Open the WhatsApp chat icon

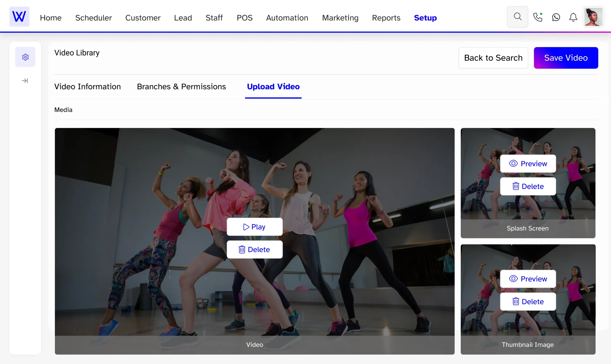(556, 17)
